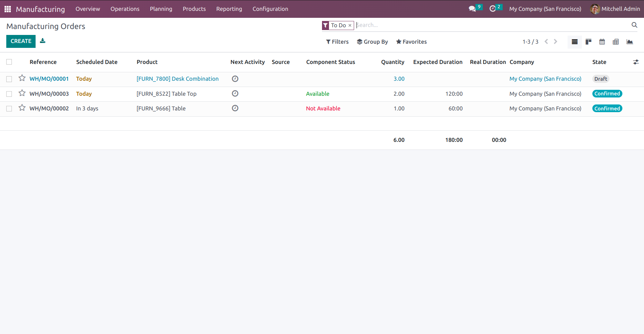
Task: Switch to graph view
Action: [x=630, y=42]
